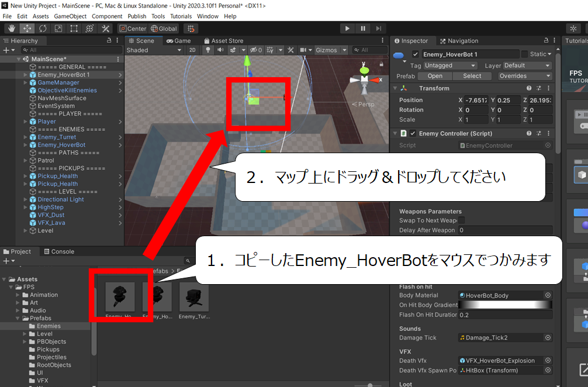Open Transform preset settings icon
Image resolution: width=588 pixels, height=387 pixels.
point(539,88)
